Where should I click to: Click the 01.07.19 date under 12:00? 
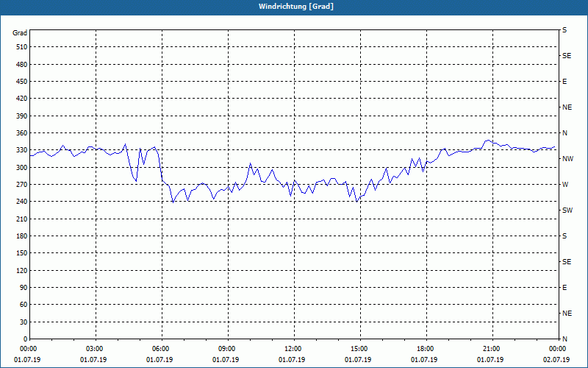click(x=292, y=360)
